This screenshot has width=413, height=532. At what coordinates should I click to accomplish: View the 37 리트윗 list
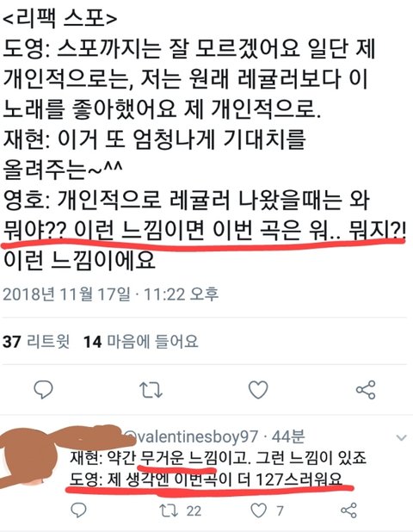tap(36, 341)
